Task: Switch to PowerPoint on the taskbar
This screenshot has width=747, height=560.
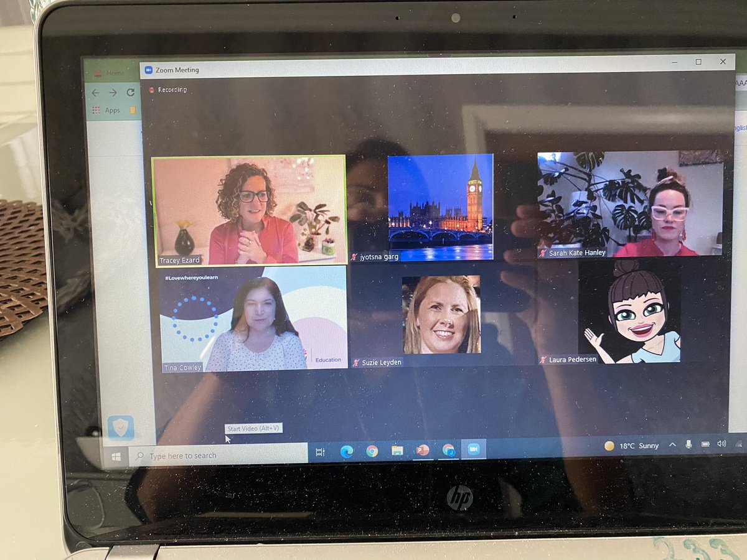Action: click(423, 450)
